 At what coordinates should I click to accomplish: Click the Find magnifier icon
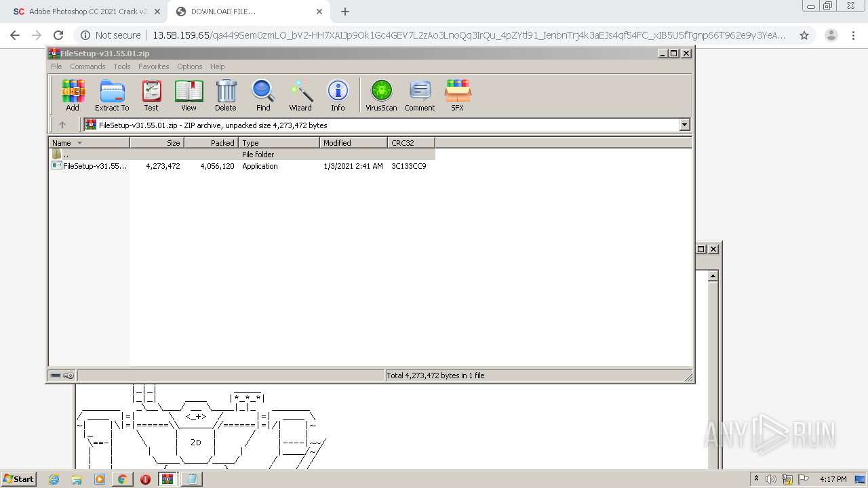coord(263,95)
